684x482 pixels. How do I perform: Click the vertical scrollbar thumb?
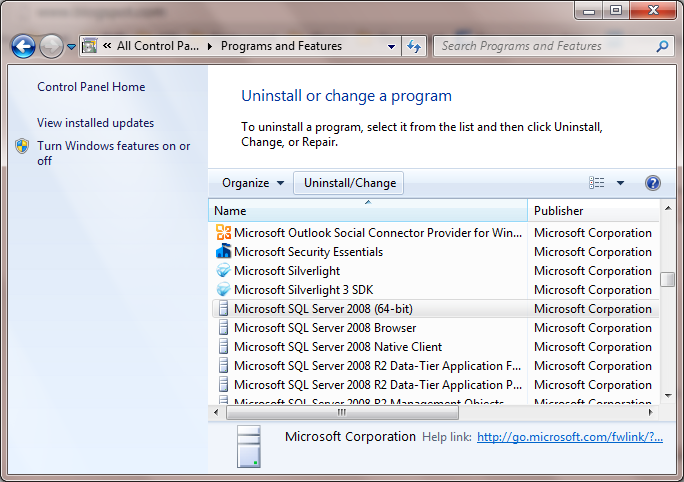tap(668, 280)
